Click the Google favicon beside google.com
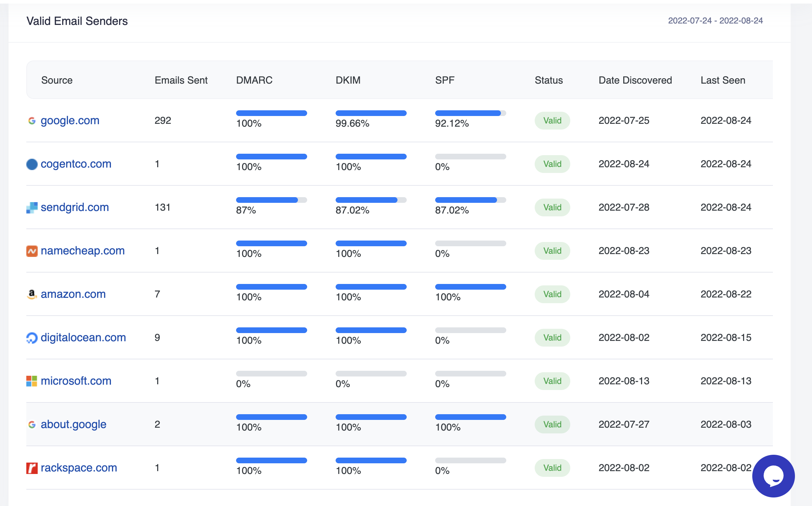 (32, 121)
